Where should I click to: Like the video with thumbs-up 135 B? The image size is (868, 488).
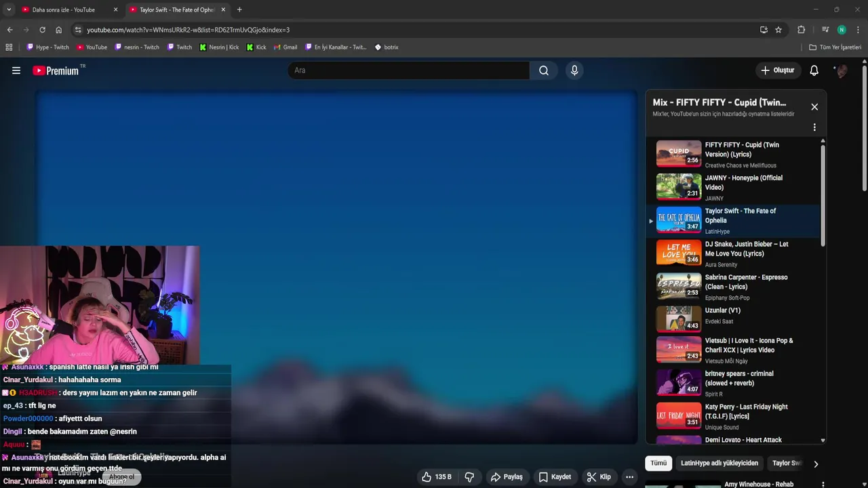pos(437,477)
